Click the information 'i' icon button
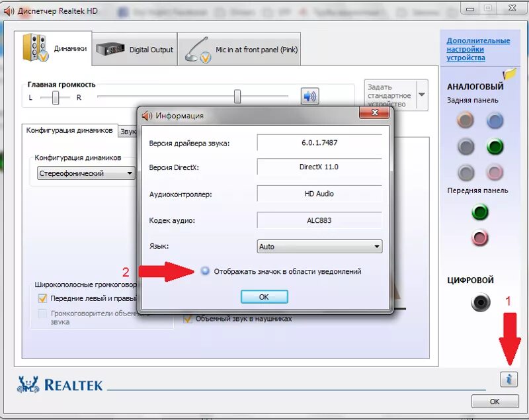Screen dimensions: 529x420 509,379
